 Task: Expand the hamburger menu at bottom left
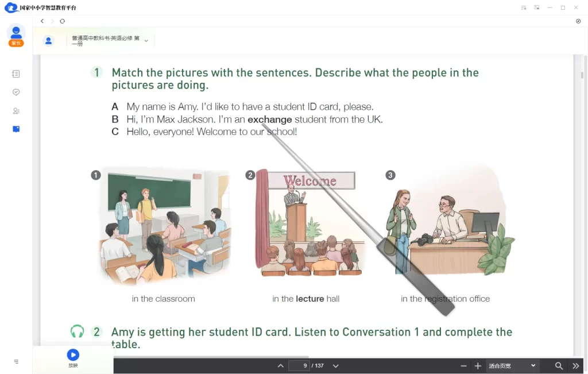click(x=16, y=361)
